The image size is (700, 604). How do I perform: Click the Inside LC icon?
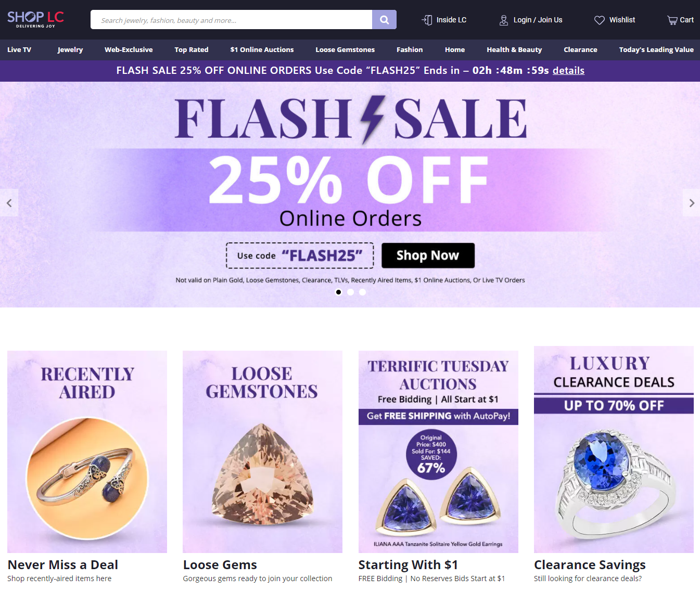[427, 20]
